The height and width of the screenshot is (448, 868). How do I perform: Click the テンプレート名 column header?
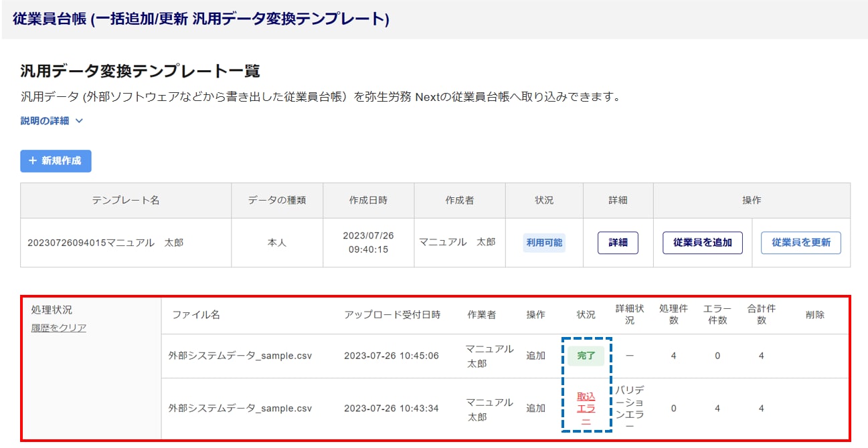(126, 201)
